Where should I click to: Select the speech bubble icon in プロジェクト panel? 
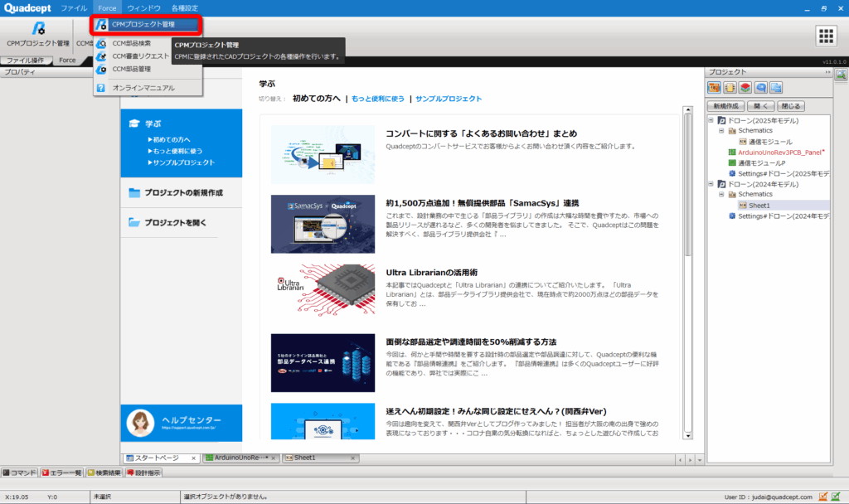point(761,88)
